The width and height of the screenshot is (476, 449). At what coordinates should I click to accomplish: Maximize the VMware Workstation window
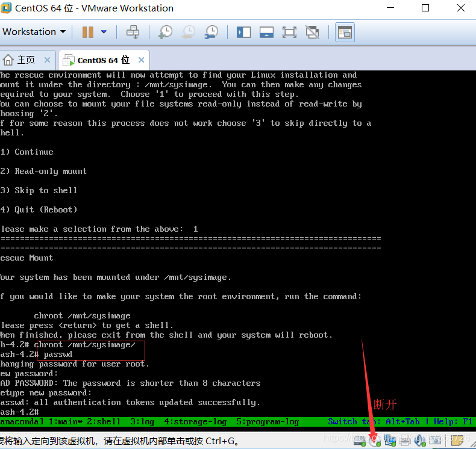pyautogui.click(x=425, y=8)
